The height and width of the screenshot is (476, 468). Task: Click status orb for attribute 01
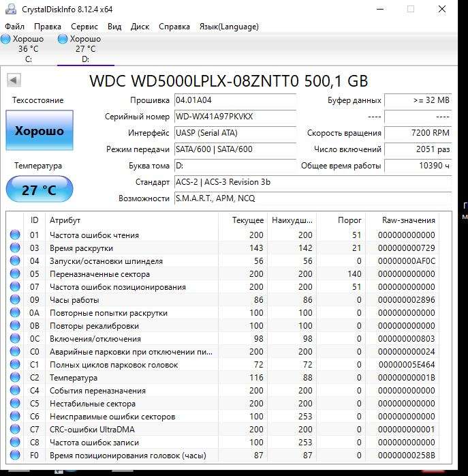tap(15, 235)
